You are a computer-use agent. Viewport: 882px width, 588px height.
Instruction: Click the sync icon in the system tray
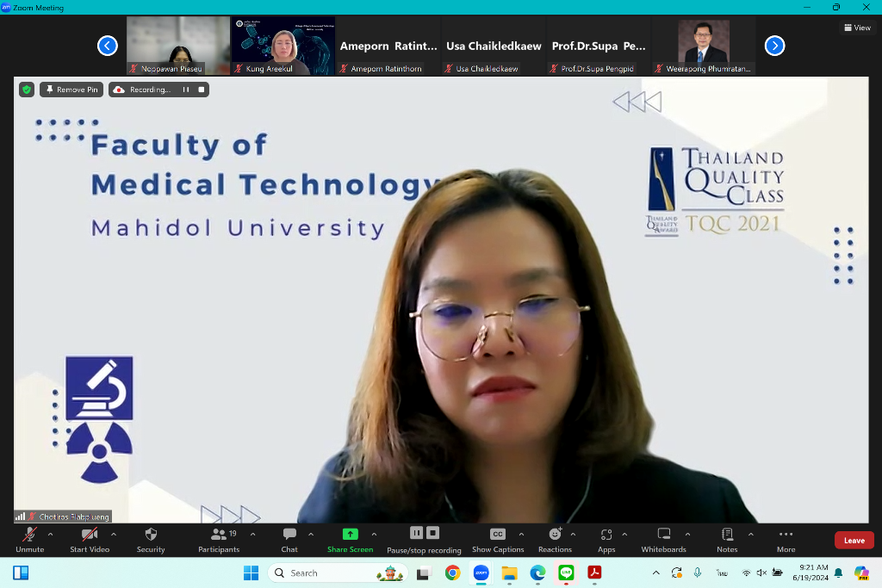click(677, 573)
